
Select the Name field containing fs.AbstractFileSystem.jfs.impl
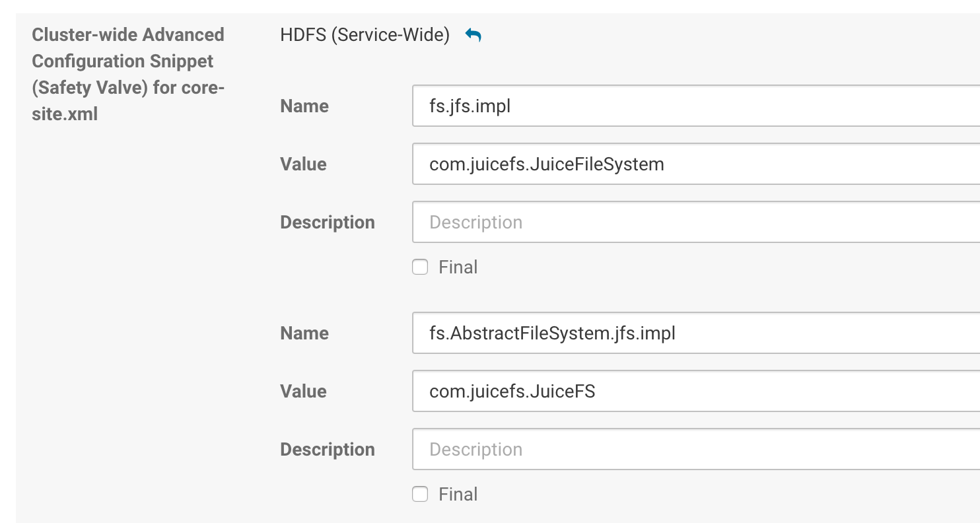coord(693,333)
